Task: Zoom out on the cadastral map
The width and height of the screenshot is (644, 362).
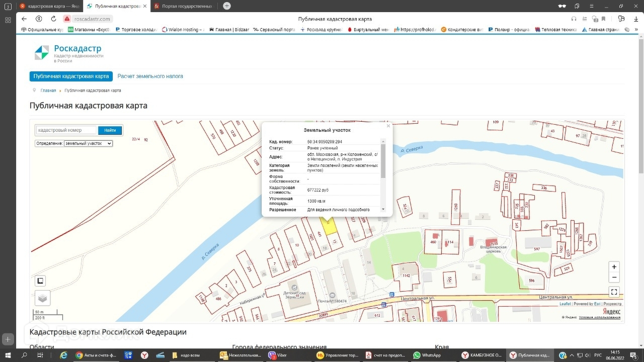Action: [x=614, y=278]
